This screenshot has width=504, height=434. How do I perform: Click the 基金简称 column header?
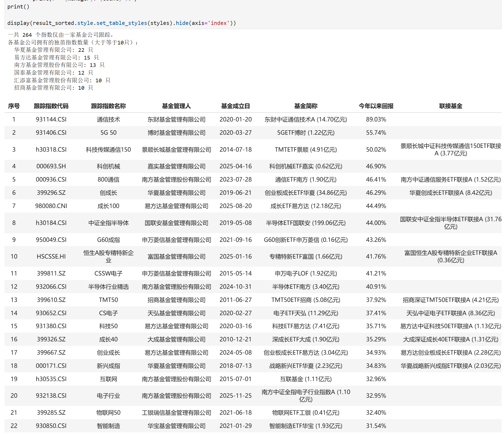tap(306, 106)
